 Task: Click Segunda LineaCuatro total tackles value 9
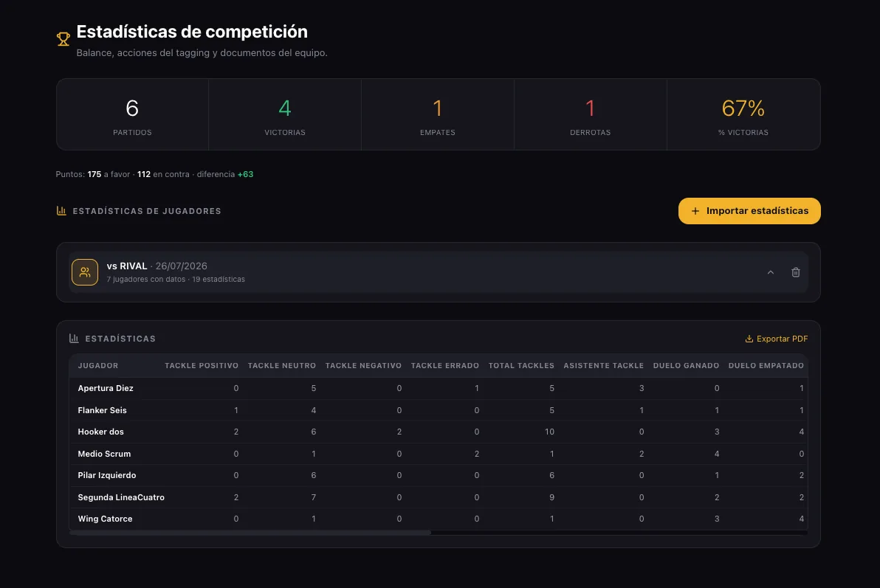click(551, 497)
